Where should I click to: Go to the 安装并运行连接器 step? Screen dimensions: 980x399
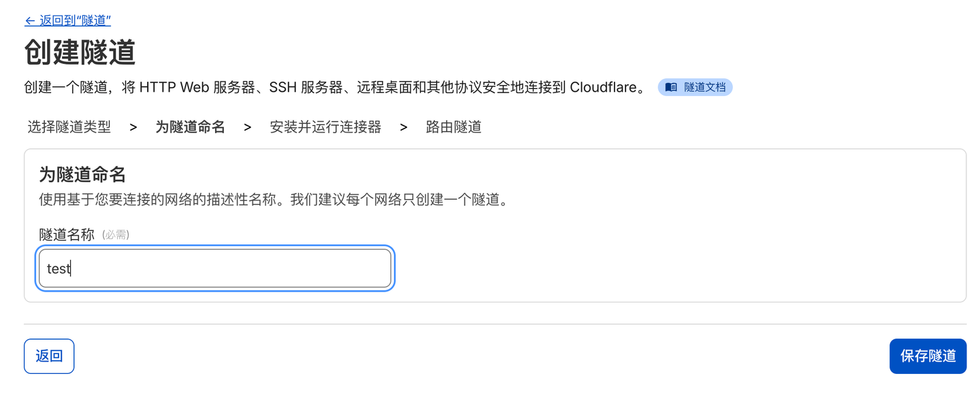(325, 127)
